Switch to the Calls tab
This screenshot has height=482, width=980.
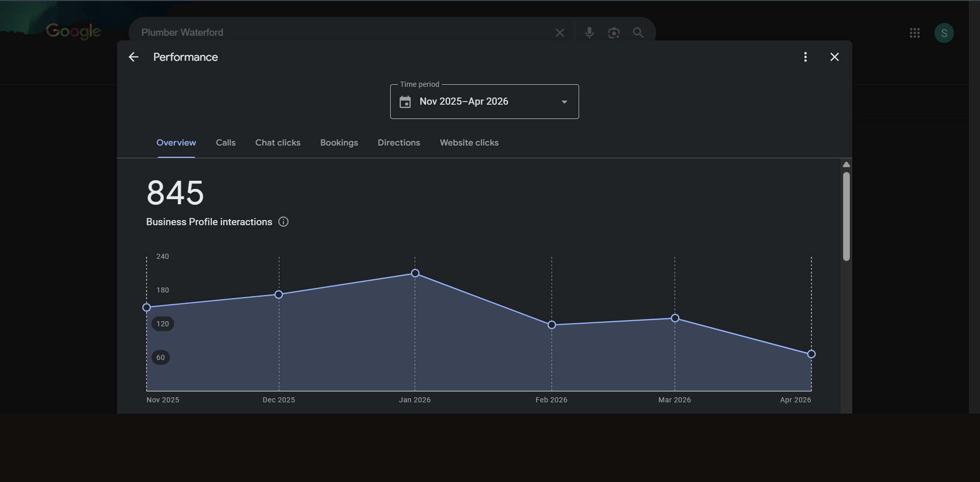[x=225, y=142]
